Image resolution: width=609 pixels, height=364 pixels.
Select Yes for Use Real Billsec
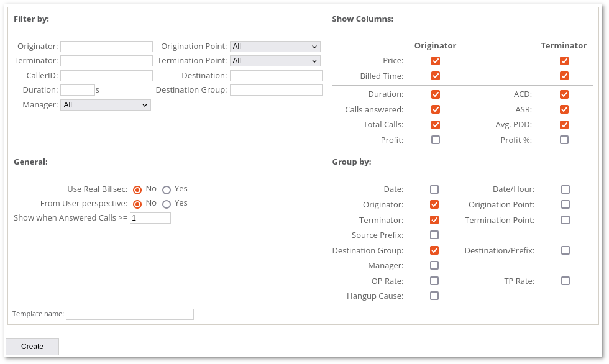[167, 190]
